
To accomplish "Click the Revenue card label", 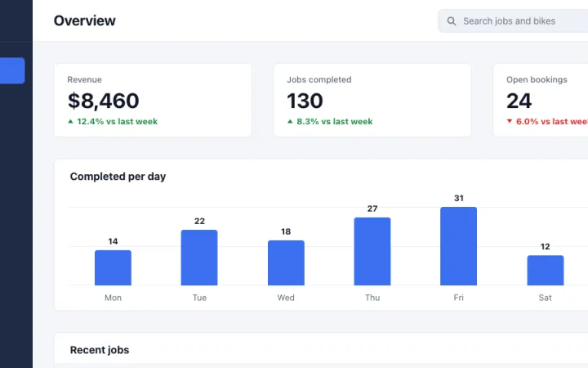I will coord(84,79).
